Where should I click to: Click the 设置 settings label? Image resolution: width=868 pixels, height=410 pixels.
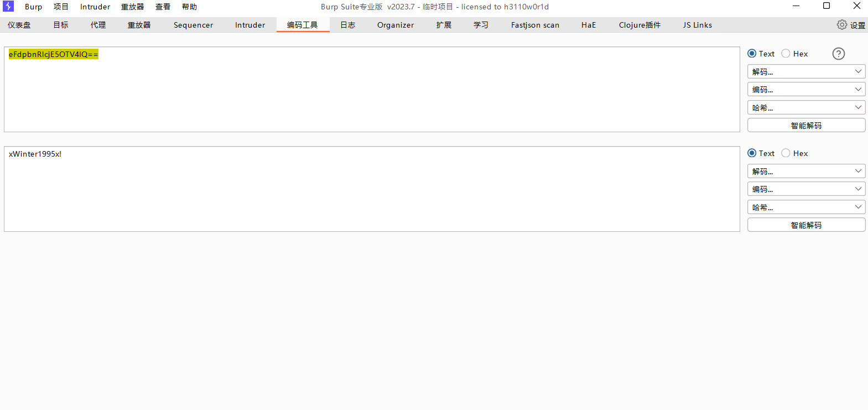pyautogui.click(x=857, y=25)
